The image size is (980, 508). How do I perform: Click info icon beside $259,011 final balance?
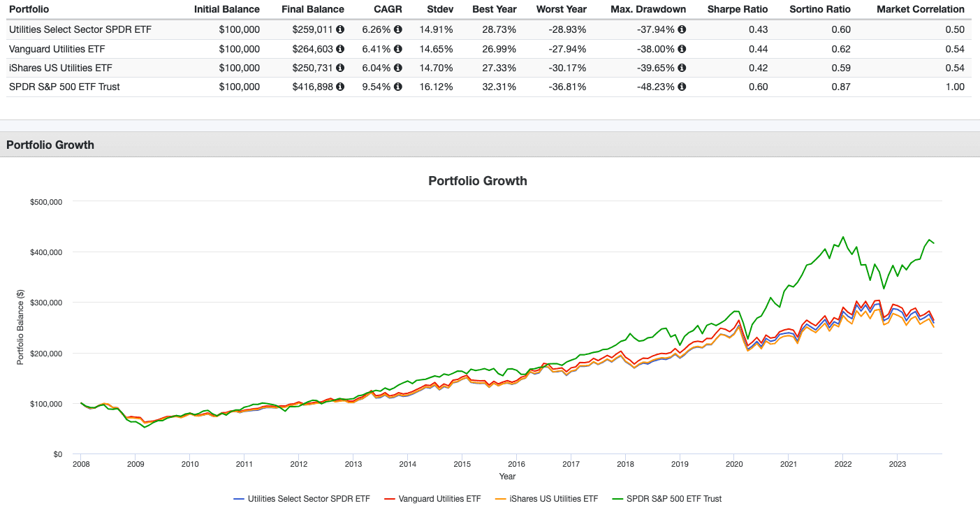[x=340, y=30]
